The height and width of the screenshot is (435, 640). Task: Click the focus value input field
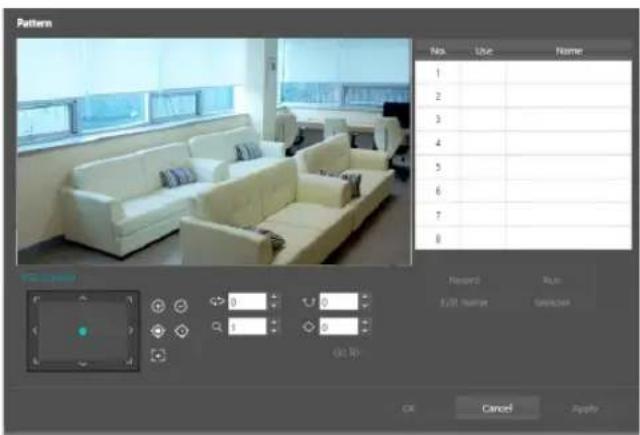[x=339, y=326]
